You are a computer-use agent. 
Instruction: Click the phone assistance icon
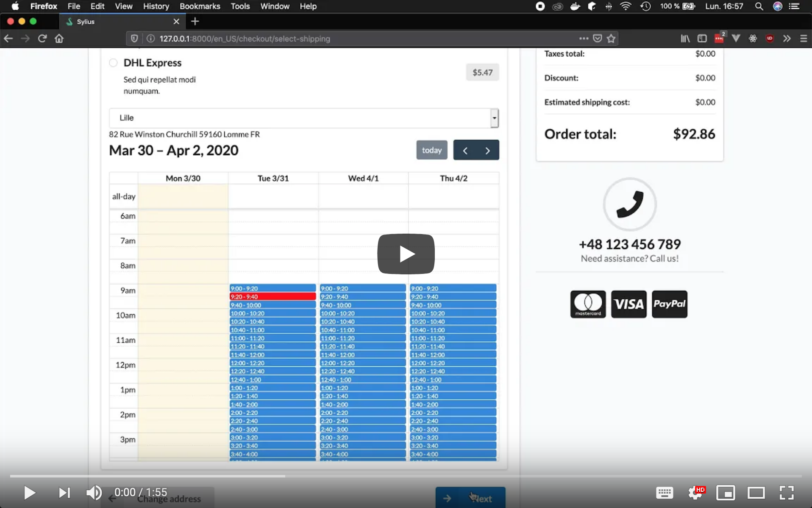[x=629, y=204]
